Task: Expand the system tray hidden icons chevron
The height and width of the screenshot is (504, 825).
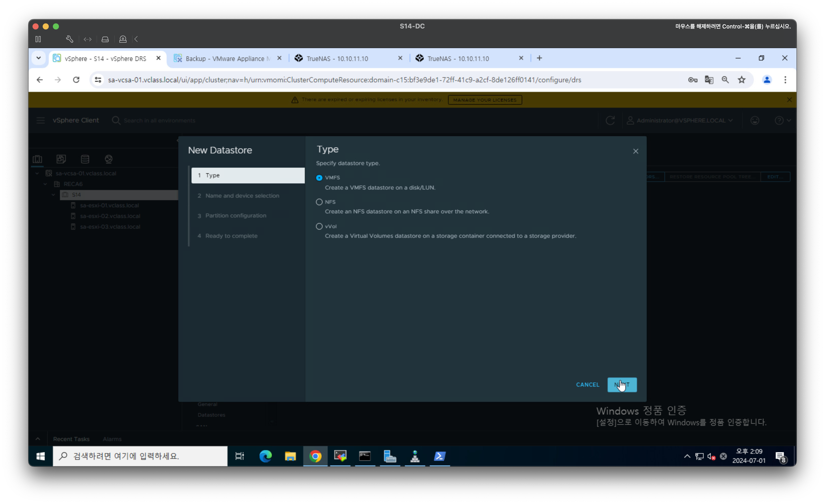Action: coord(687,456)
